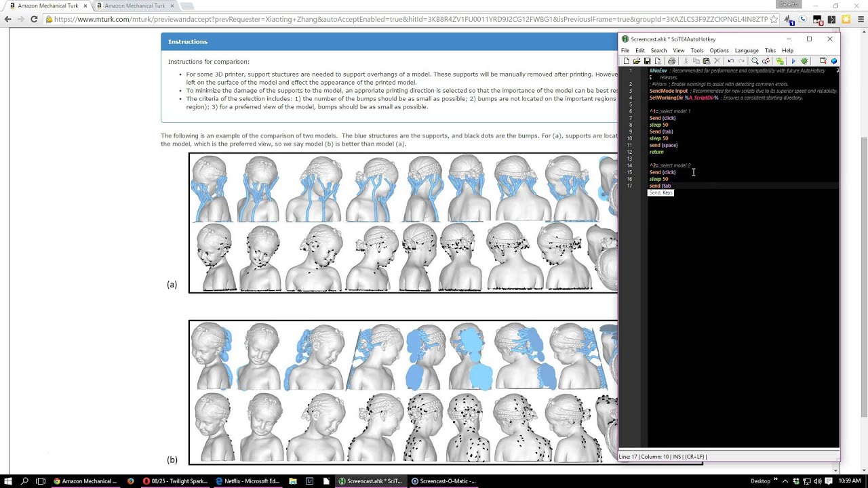Open Task View on taskbar
Image resolution: width=868 pixels, height=488 pixels.
[41, 481]
